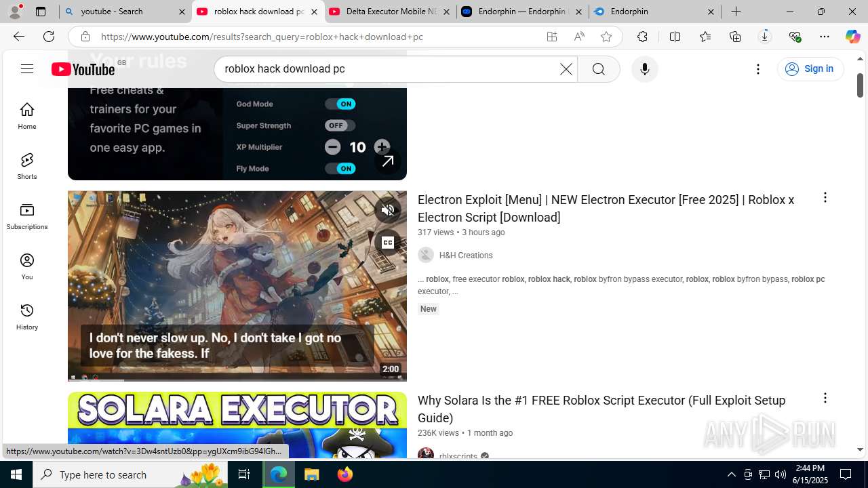Increase XP Multiplier with plus button

(382, 146)
